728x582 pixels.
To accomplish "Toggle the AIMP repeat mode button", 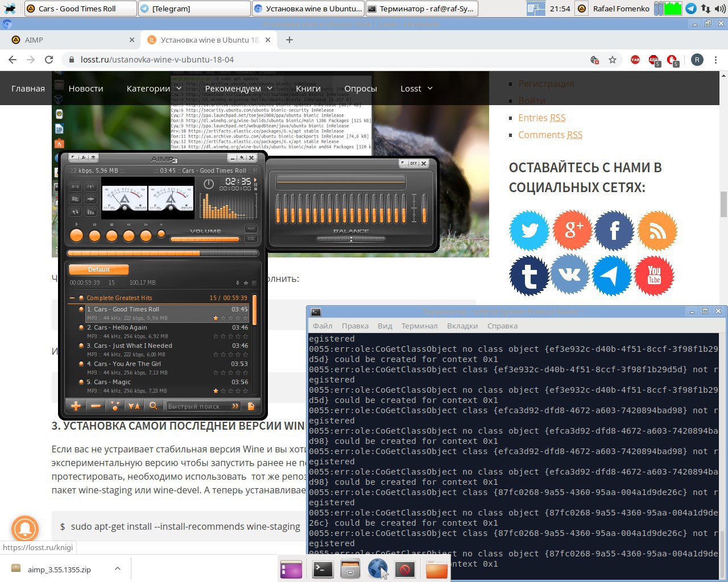I will point(75,211).
